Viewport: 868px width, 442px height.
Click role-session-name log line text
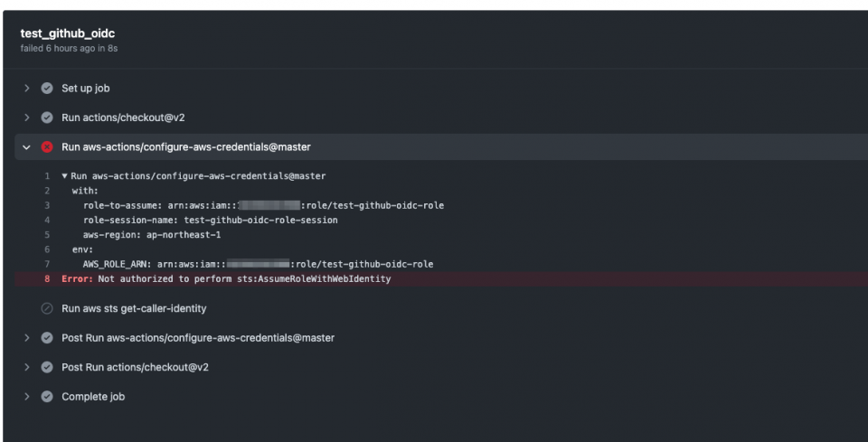click(211, 221)
